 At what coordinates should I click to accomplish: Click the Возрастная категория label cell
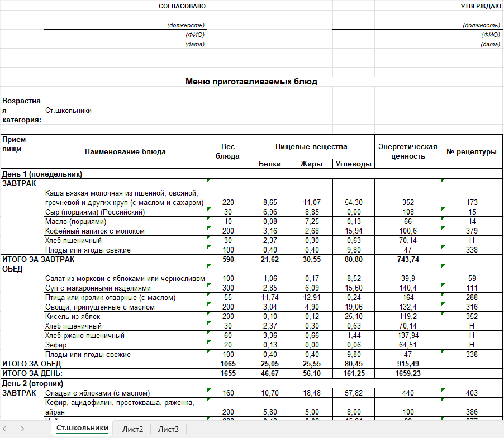click(22, 110)
